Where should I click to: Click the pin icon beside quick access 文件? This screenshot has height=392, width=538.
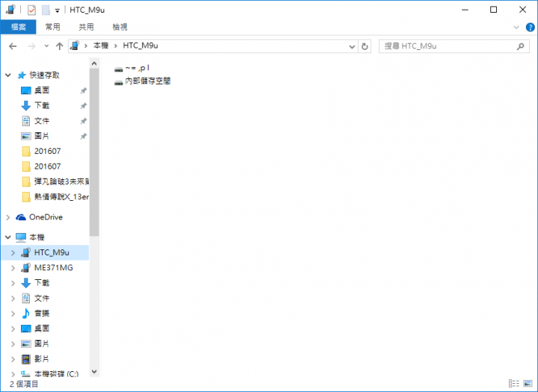(84, 121)
